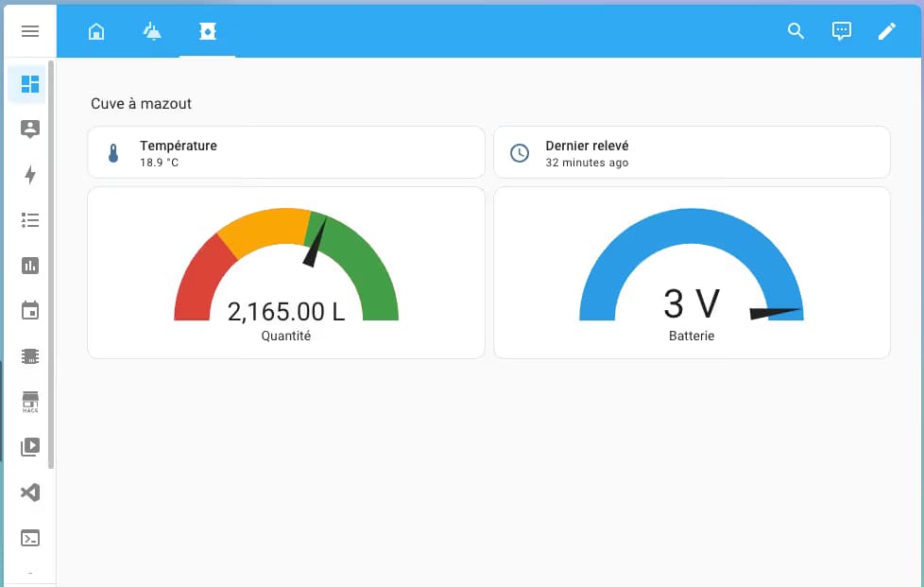
Task: Switch to the Home view tab
Action: click(x=95, y=31)
